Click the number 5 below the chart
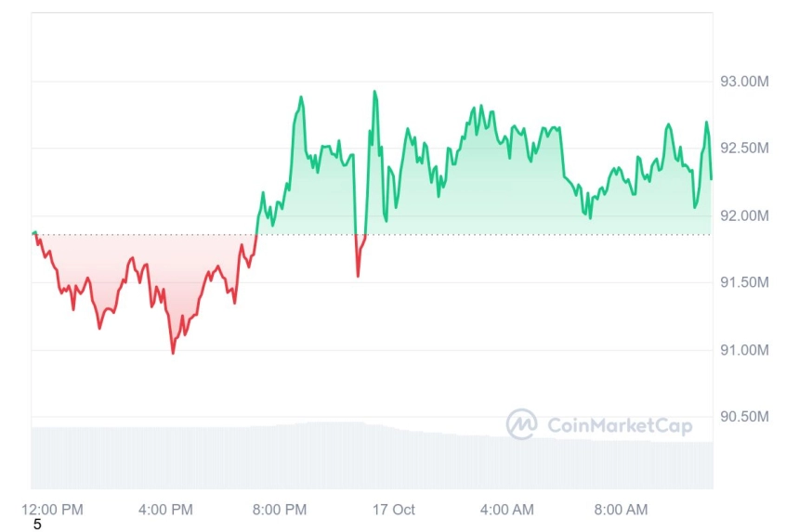 point(37,525)
